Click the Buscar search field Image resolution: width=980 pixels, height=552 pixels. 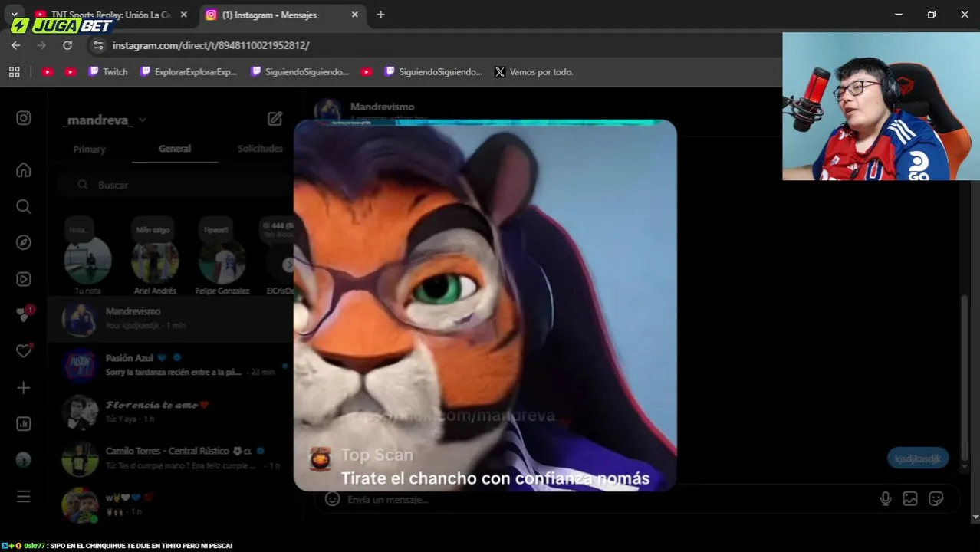point(176,185)
